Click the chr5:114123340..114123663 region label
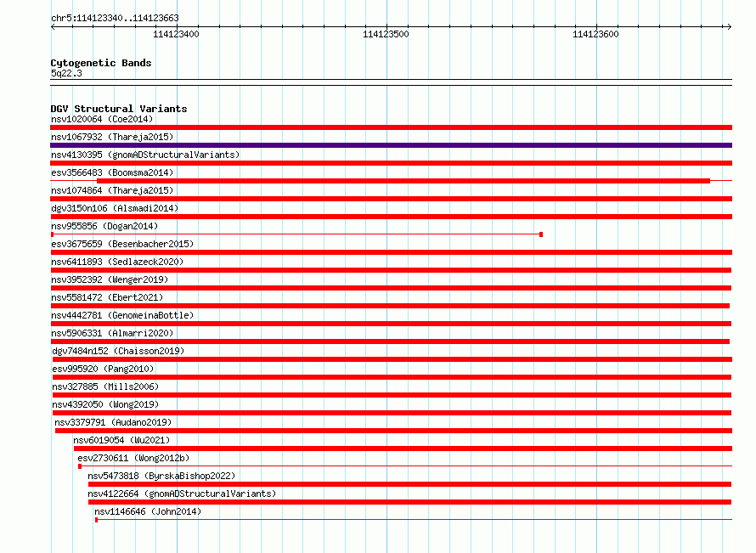The height and width of the screenshot is (553, 756). tap(115, 18)
